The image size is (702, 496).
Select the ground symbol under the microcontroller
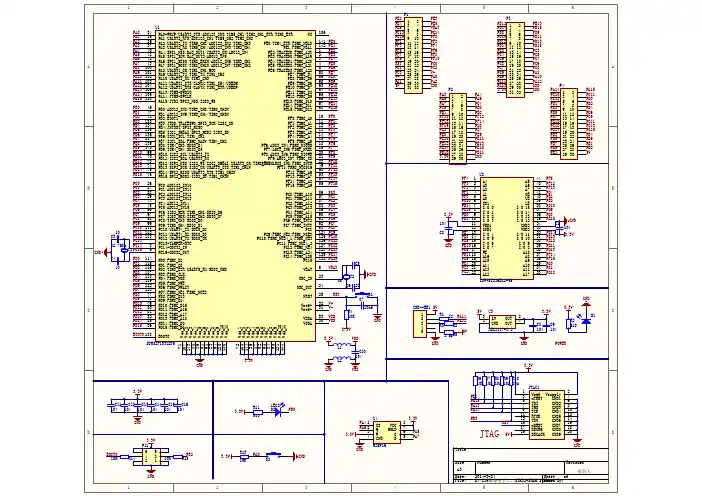[x=200, y=361]
